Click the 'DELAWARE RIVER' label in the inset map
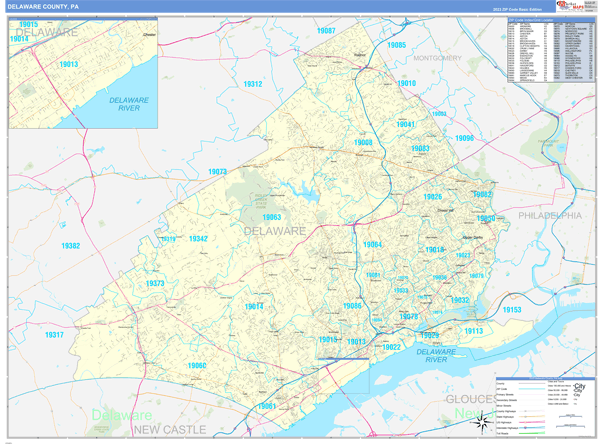The image size is (600, 444). pyautogui.click(x=129, y=104)
